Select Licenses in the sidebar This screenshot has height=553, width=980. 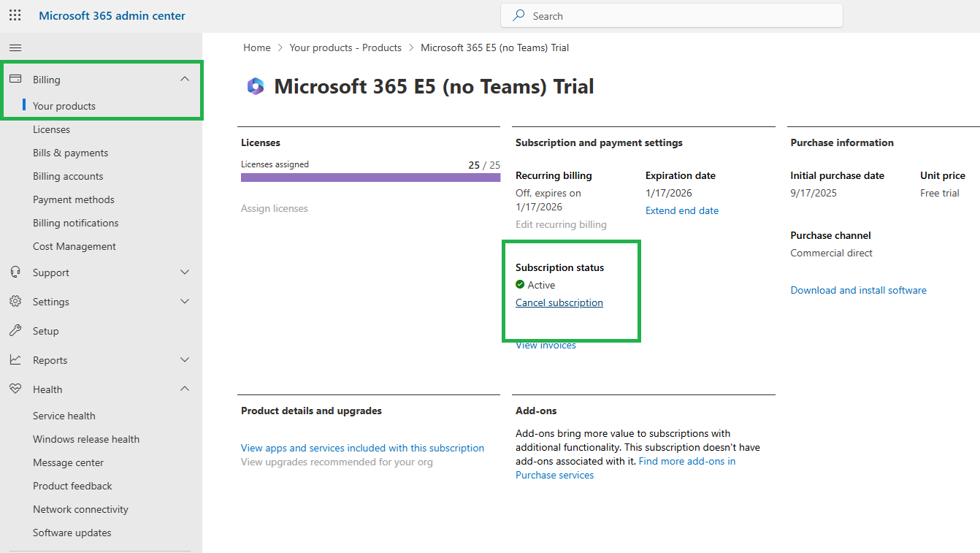click(x=51, y=129)
